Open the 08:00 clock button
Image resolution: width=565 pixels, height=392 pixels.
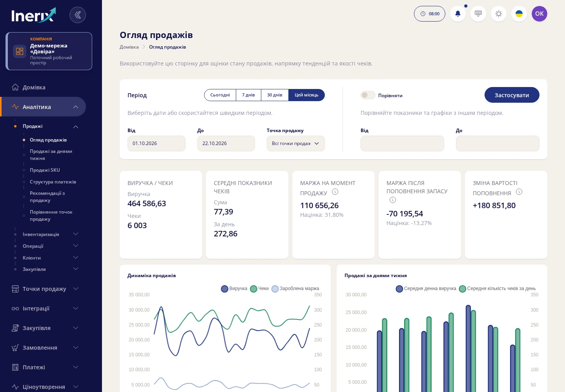point(430,14)
